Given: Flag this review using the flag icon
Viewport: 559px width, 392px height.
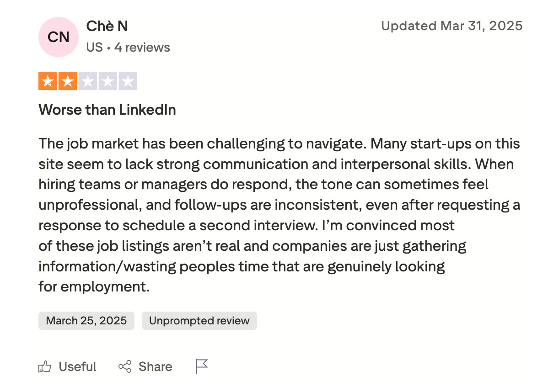Looking at the screenshot, I should pyautogui.click(x=202, y=366).
